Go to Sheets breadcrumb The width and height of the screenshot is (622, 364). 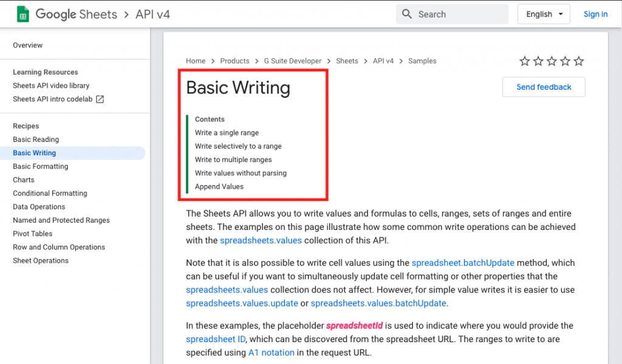click(347, 61)
